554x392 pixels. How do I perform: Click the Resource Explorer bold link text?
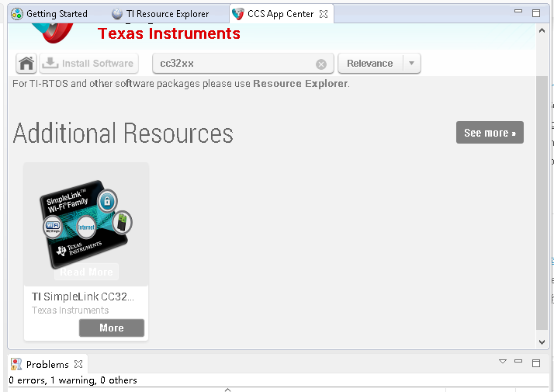(x=300, y=84)
